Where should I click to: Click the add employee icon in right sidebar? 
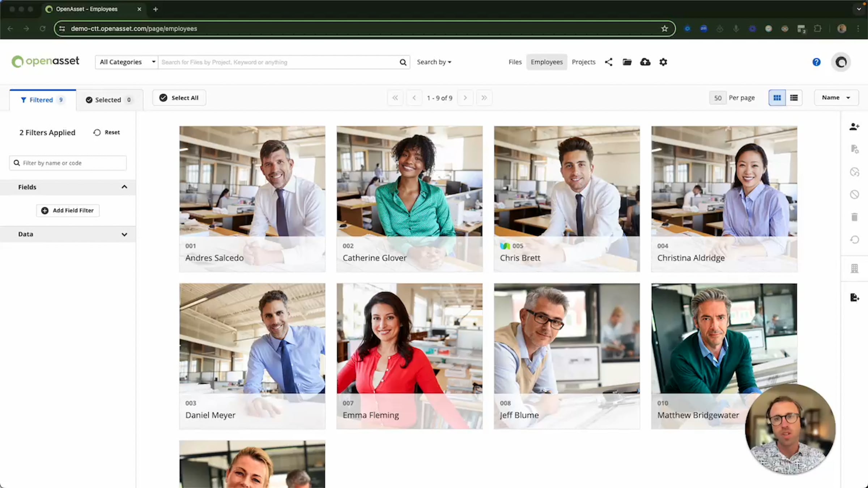click(855, 127)
